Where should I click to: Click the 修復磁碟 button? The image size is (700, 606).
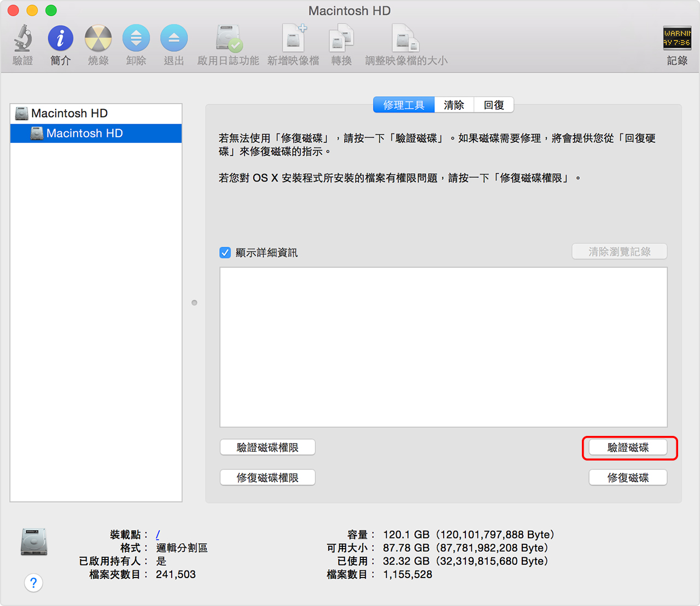628,477
